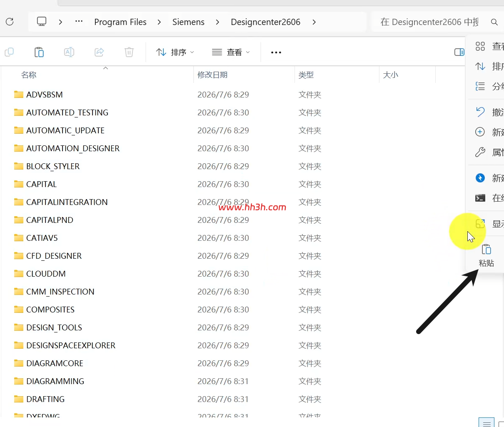This screenshot has height=427, width=504.
Task: Expand chevron after Program Files breadcrumb
Action: click(159, 22)
